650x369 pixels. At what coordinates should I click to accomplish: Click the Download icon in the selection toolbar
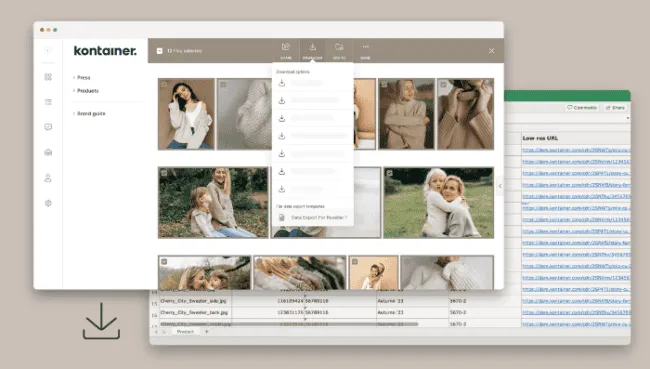[313, 47]
